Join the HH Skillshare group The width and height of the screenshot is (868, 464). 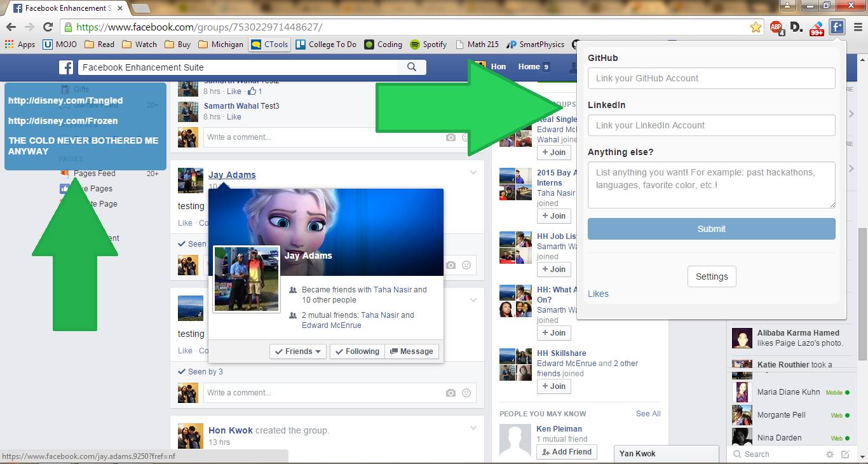tap(553, 386)
